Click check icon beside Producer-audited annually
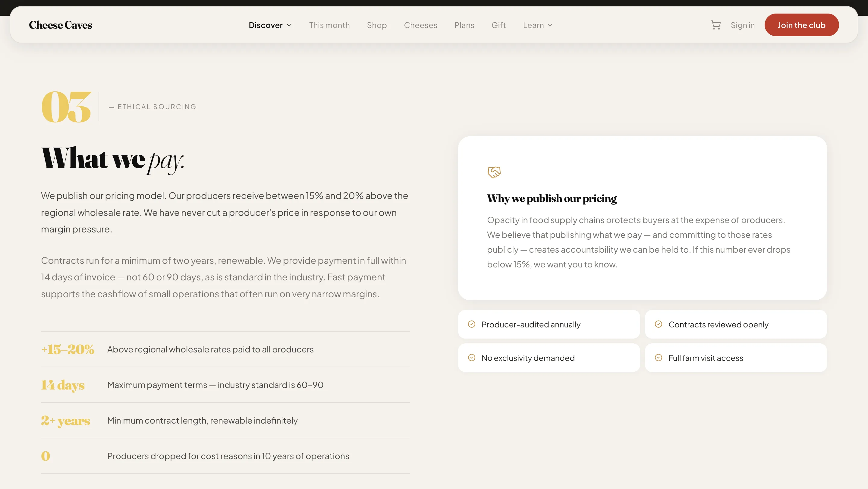Screen dimensions: 868x489 472,324
